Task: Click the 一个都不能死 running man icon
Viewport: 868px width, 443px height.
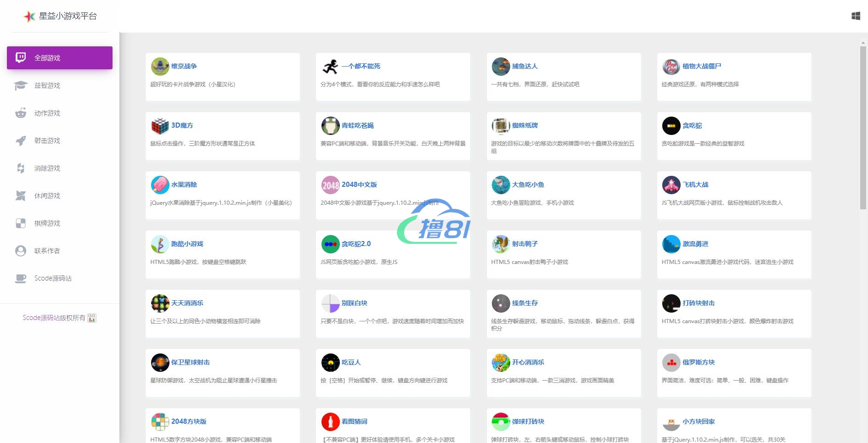Action: pos(330,67)
